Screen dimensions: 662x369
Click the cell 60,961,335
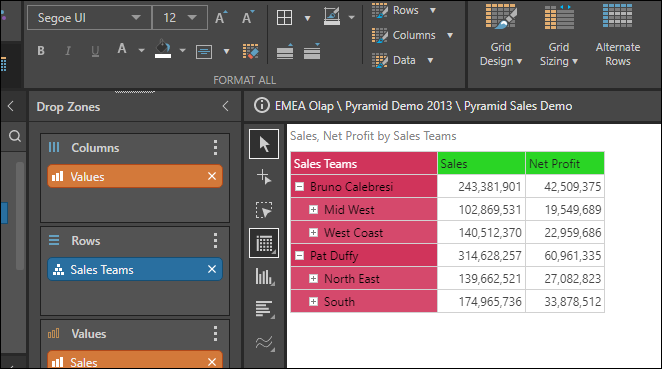tap(565, 256)
